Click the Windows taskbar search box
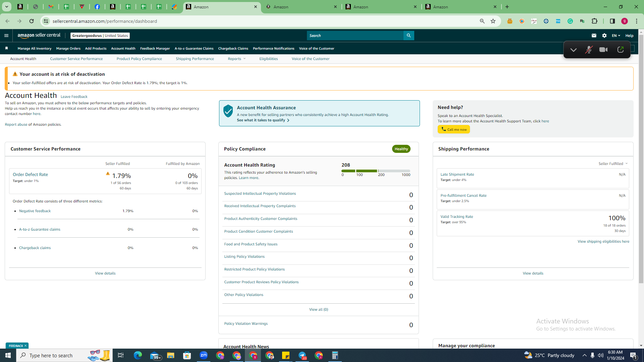Image resolution: width=644 pixels, height=362 pixels. pos(64,355)
